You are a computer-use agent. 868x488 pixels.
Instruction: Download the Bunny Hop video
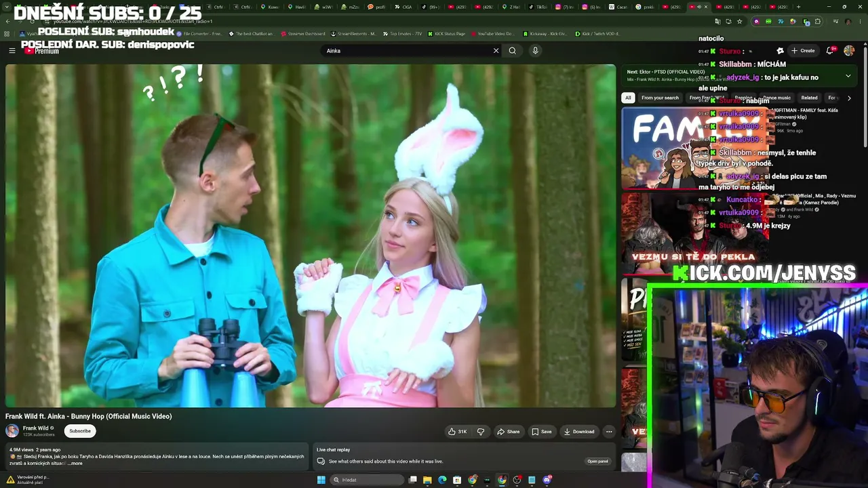578,432
